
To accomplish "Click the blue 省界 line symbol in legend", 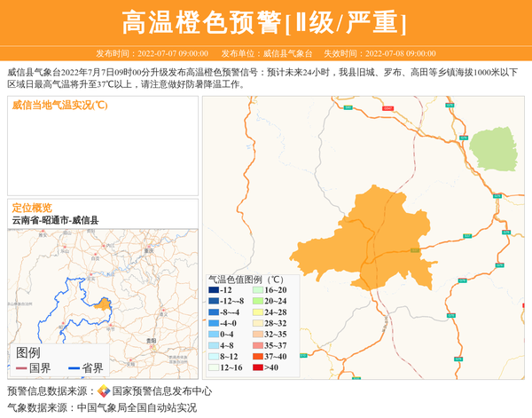I will [74, 368].
